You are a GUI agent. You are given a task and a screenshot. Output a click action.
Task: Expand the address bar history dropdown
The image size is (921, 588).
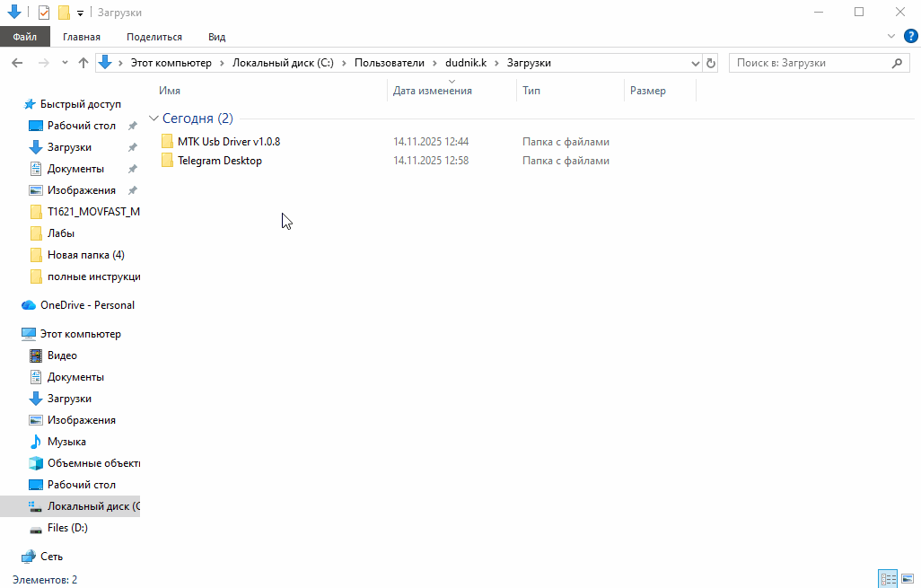695,63
